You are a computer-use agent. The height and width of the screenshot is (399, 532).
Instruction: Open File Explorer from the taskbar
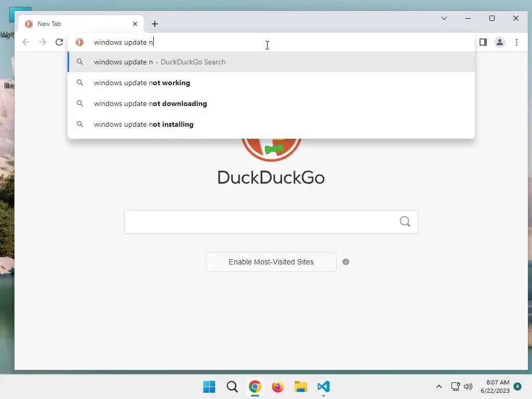coord(301,387)
